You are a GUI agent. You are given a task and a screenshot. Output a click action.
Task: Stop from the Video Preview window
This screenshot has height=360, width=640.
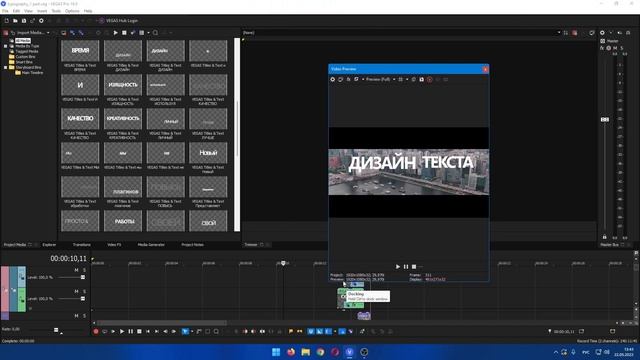[414, 267]
